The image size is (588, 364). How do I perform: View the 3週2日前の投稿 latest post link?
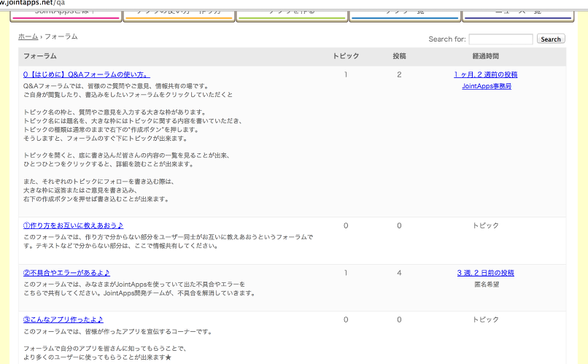pyautogui.click(x=485, y=273)
